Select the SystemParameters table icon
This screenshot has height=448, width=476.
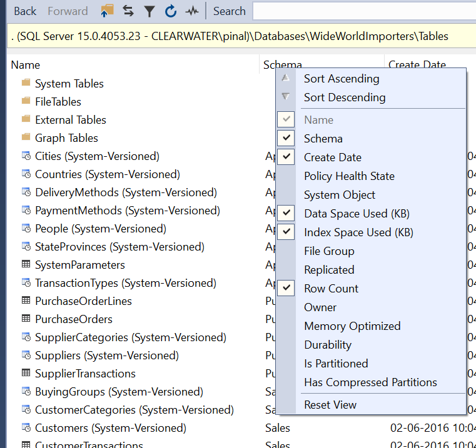[26, 264]
